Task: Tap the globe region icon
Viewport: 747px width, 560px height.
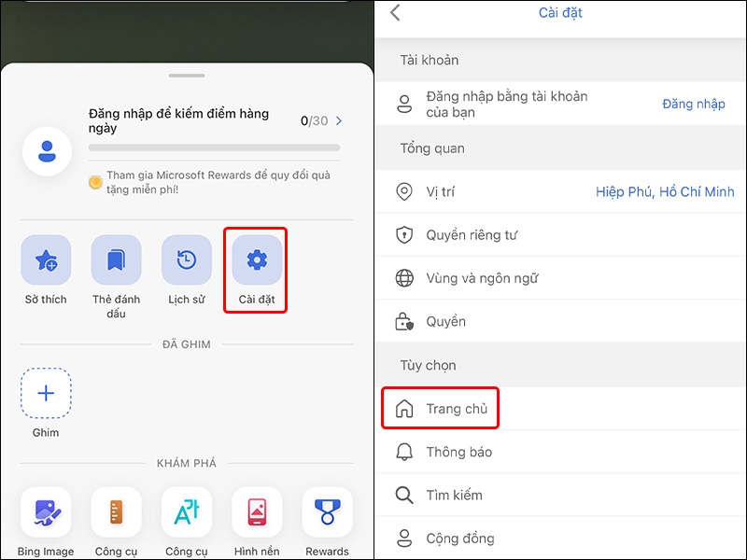Action: (404, 278)
